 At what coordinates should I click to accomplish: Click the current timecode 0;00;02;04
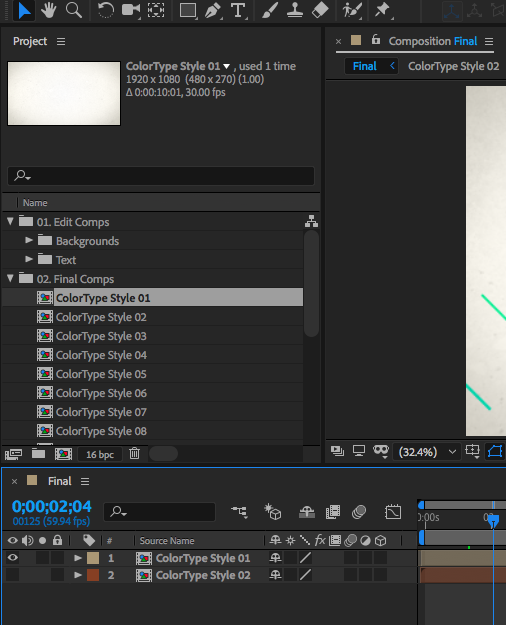pyautogui.click(x=52, y=506)
